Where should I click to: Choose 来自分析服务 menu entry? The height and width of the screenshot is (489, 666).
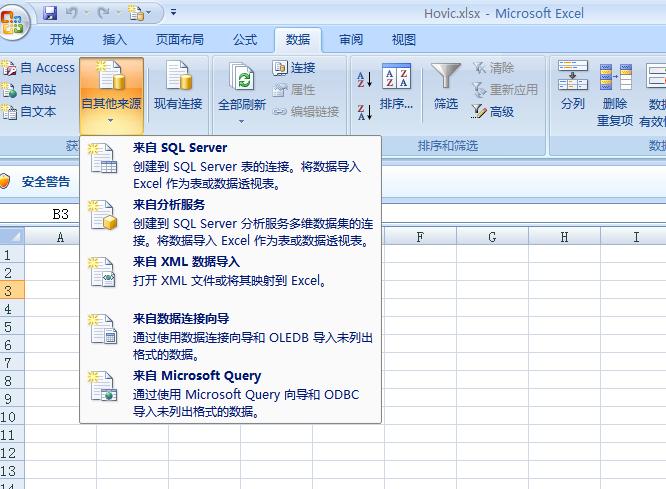(230, 222)
